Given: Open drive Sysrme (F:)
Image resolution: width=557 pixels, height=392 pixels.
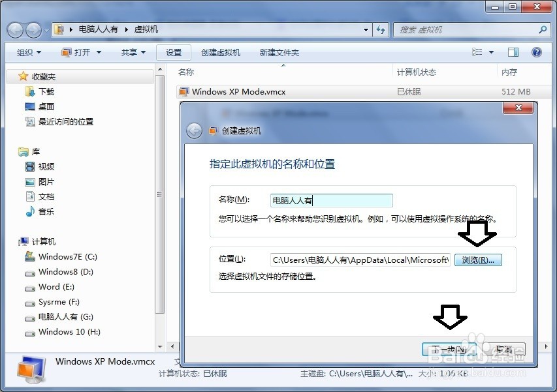Looking at the screenshot, I should tap(59, 302).
